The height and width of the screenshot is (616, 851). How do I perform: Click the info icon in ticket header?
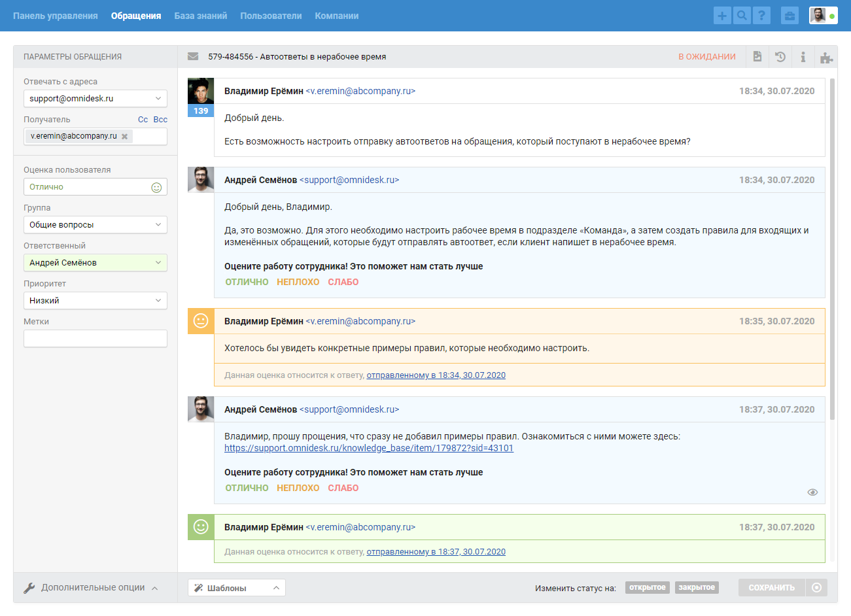pyautogui.click(x=803, y=57)
